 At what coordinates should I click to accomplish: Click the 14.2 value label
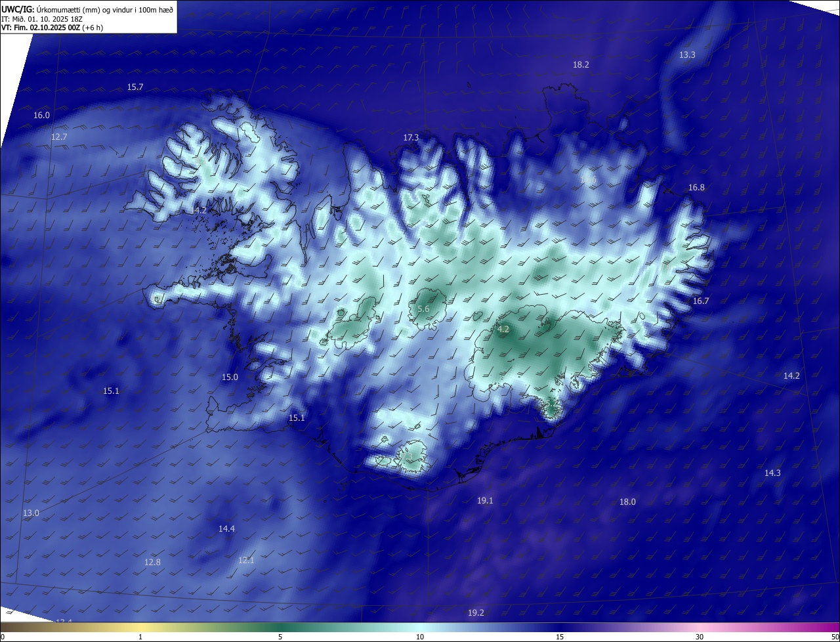[791, 376]
